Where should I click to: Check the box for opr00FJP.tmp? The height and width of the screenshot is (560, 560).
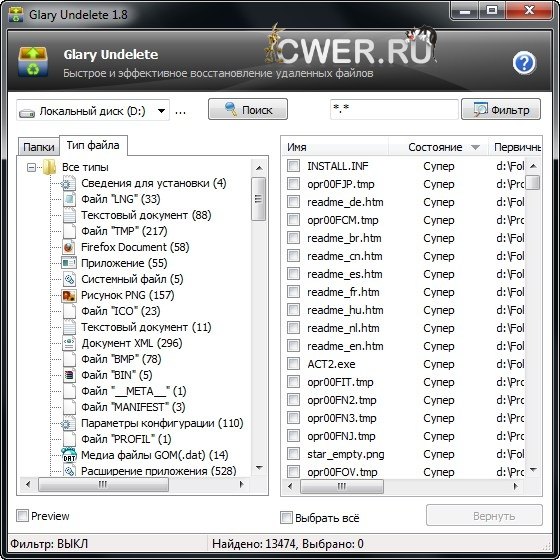294,184
